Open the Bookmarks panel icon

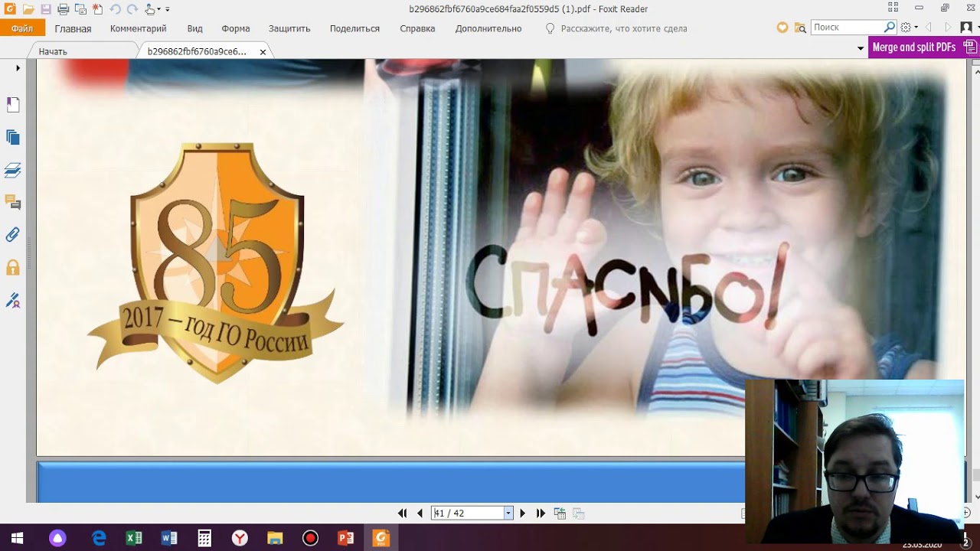12,105
